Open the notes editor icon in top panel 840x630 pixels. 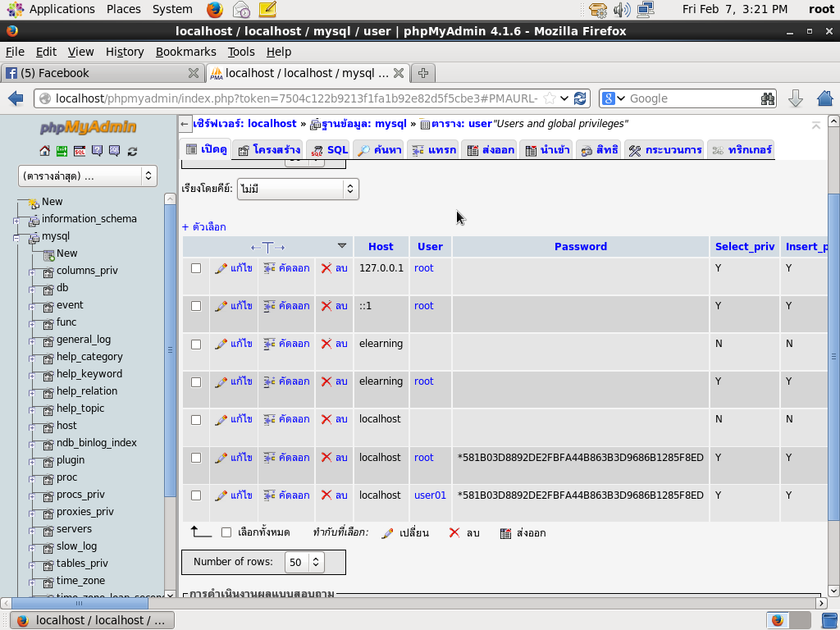pos(267,9)
